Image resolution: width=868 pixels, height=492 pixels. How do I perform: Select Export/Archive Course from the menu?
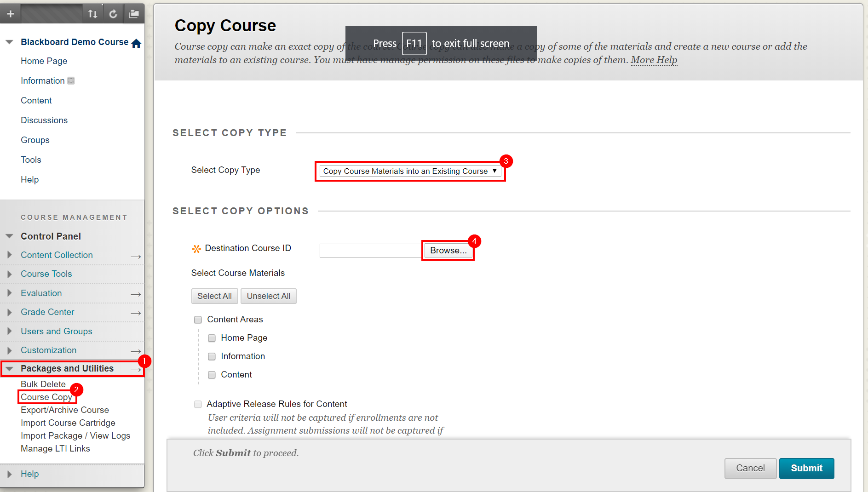[x=65, y=410]
